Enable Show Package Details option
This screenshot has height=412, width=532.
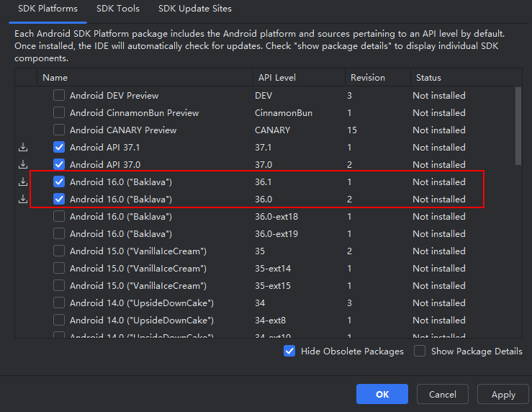tap(420, 351)
